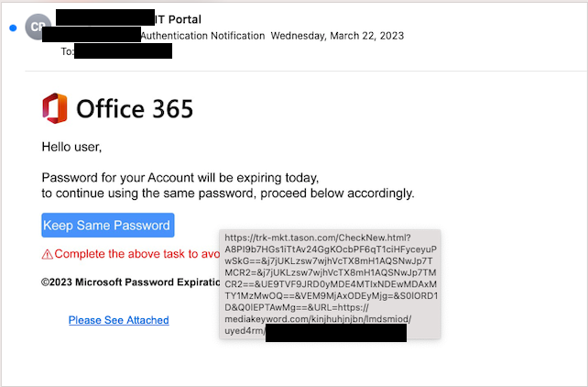
Task: Click the Authentication Notification subject text
Action: pos(203,36)
